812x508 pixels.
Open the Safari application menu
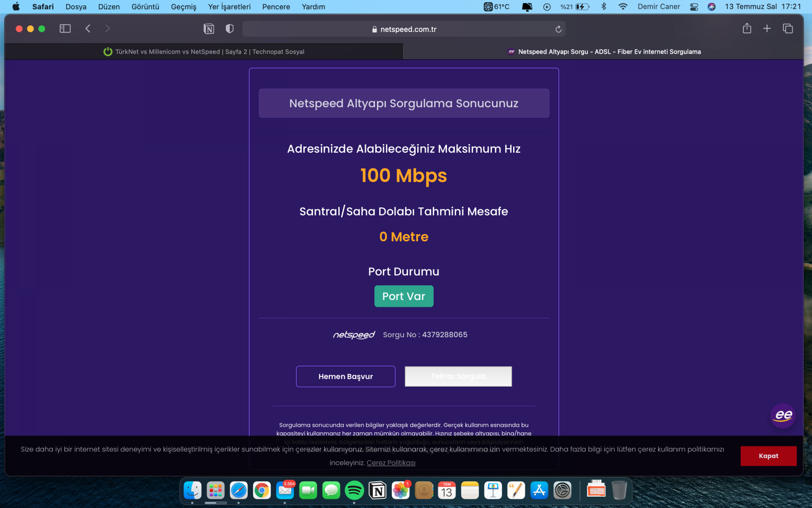(43, 7)
